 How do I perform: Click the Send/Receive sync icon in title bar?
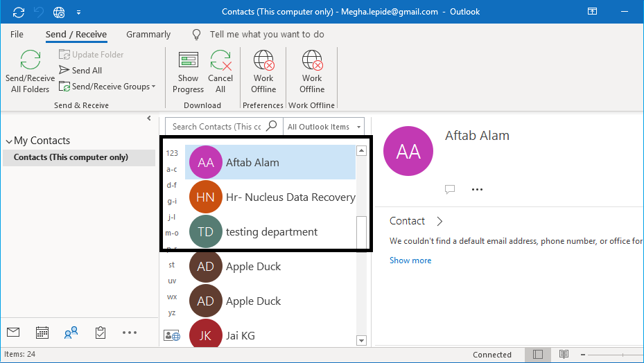(x=19, y=12)
